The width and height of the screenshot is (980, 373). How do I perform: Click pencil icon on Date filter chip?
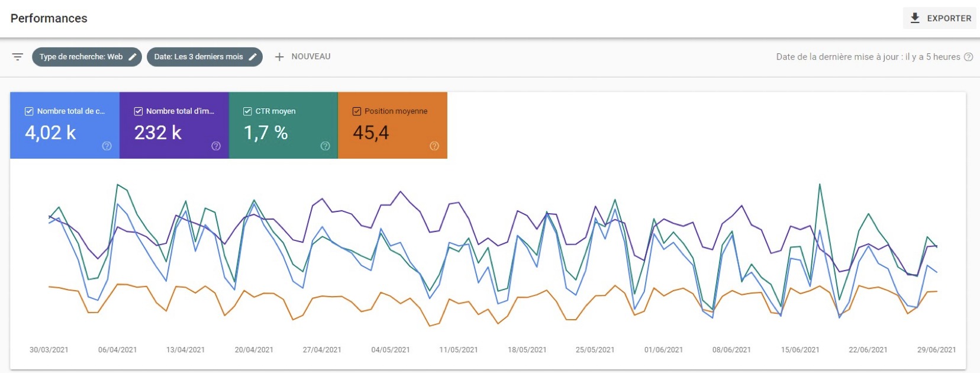coord(253,57)
